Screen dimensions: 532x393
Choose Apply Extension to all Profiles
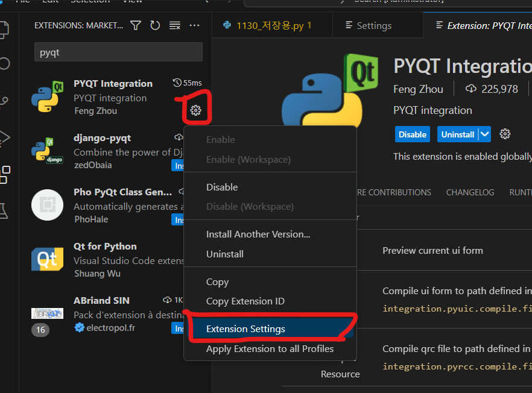(270, 348)
